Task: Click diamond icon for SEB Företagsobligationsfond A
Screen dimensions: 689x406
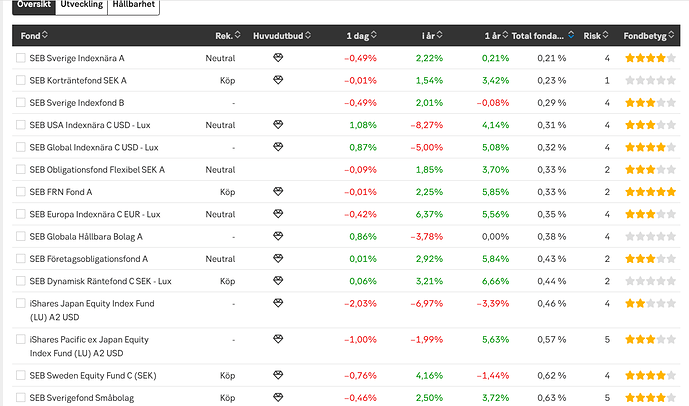Action: pos(278,259)
